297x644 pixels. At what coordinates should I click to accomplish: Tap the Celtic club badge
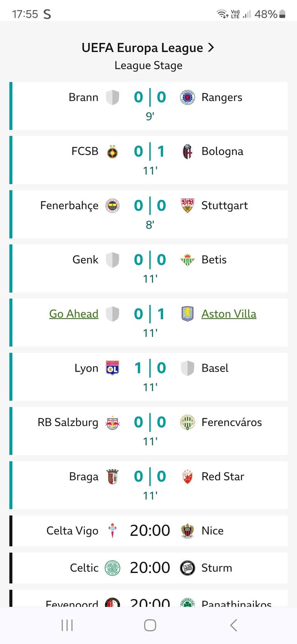(x=113, y=568)
